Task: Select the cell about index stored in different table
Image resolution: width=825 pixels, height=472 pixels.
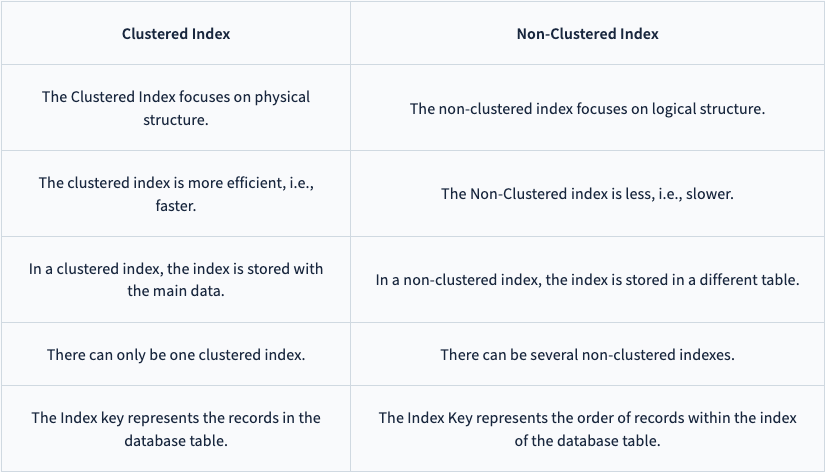Action: point(587,279)
